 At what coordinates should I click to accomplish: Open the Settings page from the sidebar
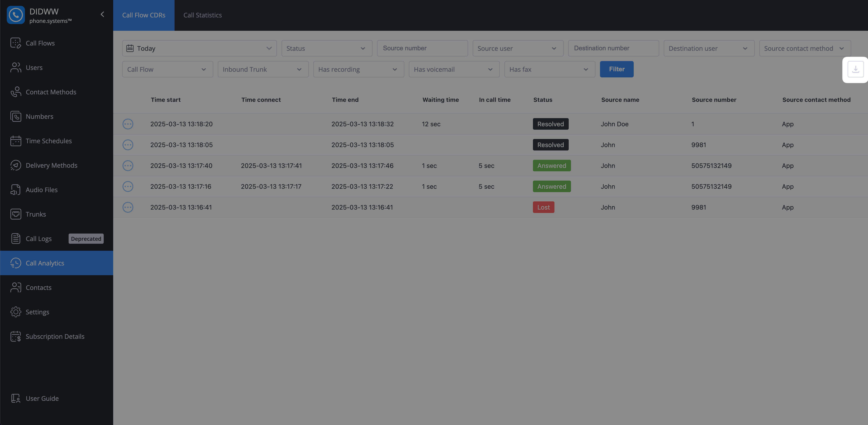click(x=37, y=312)
